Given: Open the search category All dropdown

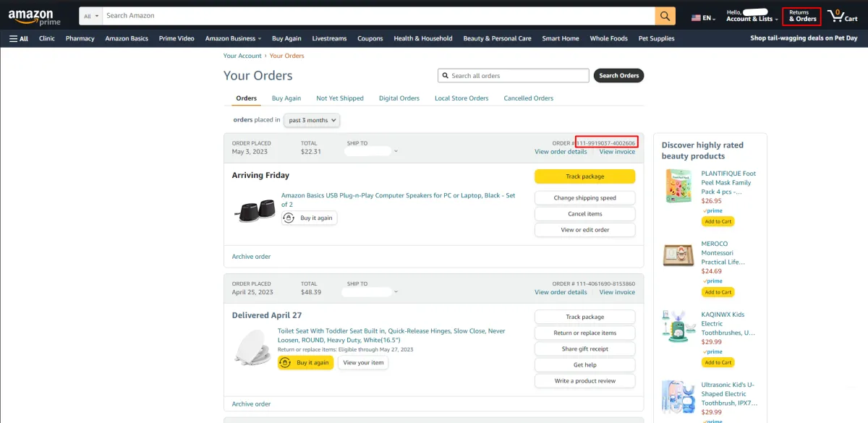Looking at the screenshot, I should [x=90, y=16].
